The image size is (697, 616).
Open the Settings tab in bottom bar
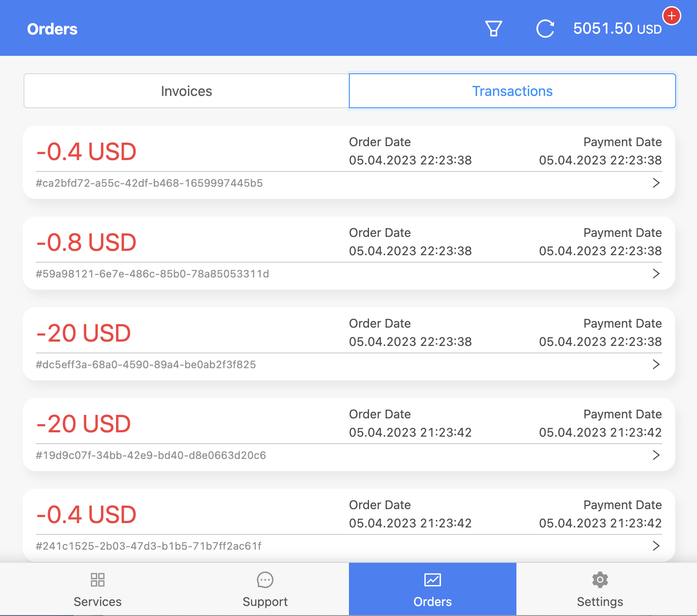(600, 589)
